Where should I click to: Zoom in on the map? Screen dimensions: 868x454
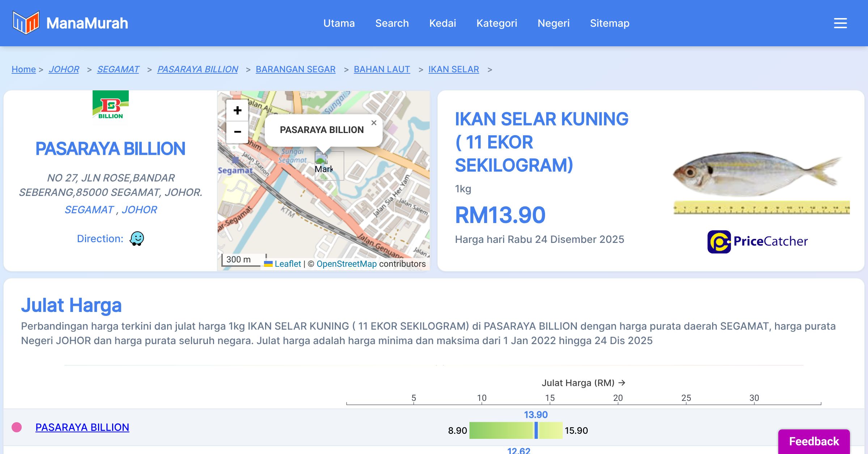pos(237,110)
